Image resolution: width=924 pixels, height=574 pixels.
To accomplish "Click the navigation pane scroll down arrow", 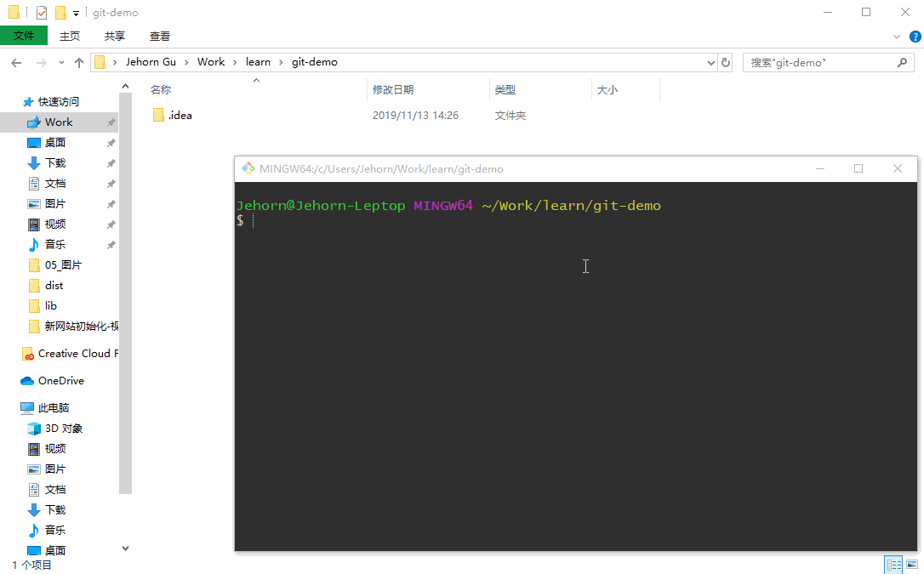I will pos(126,548).
